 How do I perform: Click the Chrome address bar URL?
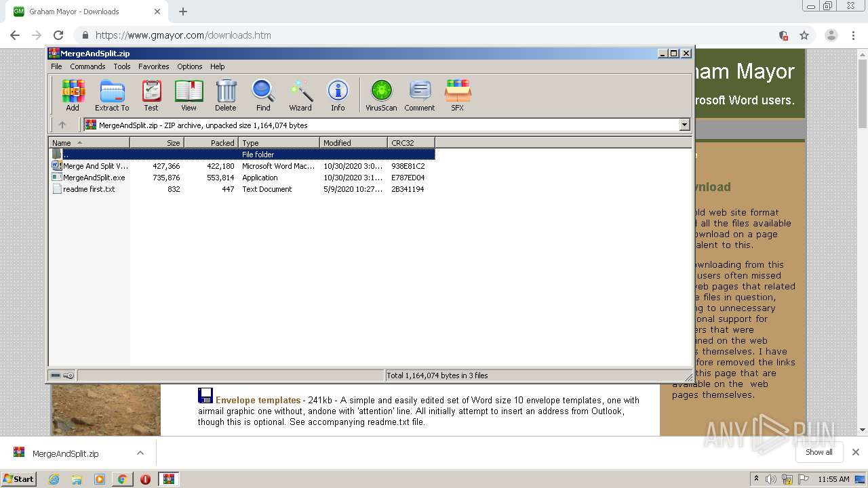pyautogui.click(x=183, y=35)
